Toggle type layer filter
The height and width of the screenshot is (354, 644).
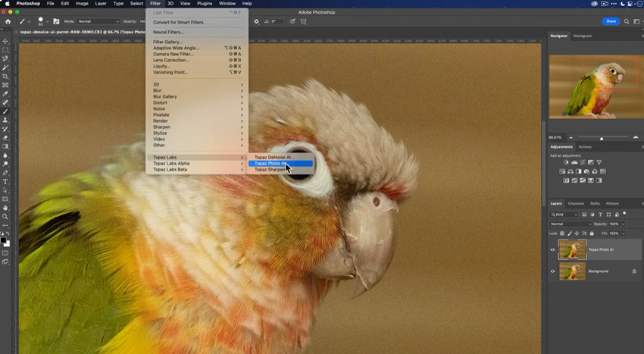pos(601,215)
